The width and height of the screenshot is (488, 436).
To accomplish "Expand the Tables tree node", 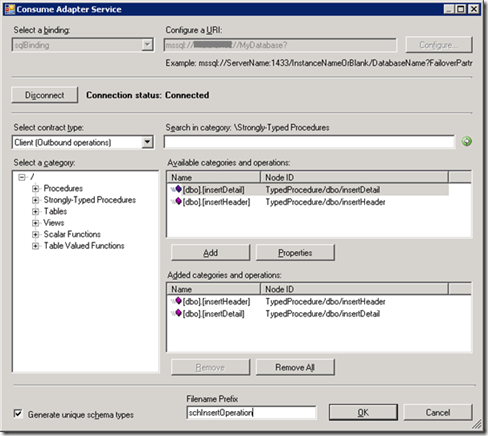I will click(x=35, y=212).
